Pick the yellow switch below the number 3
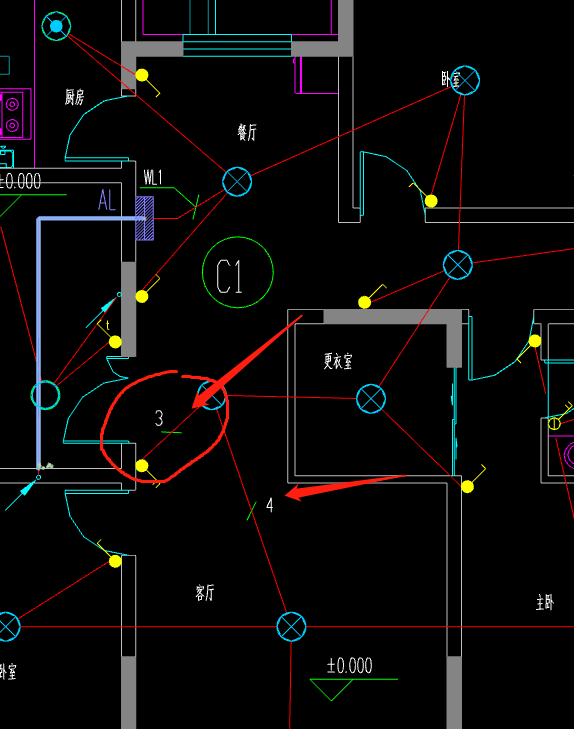Image resolution: width=574 pixels, height=729 pixels. coord(142,465)
